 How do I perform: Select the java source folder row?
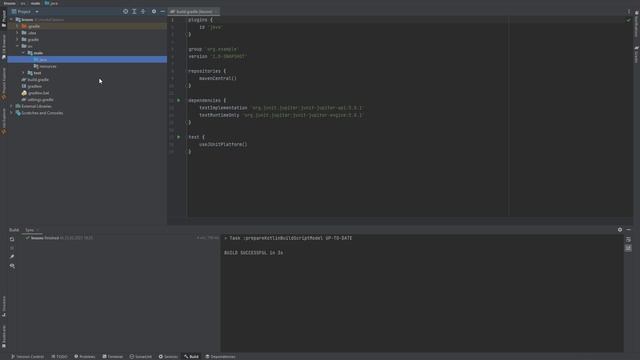(x=87, y=60)
